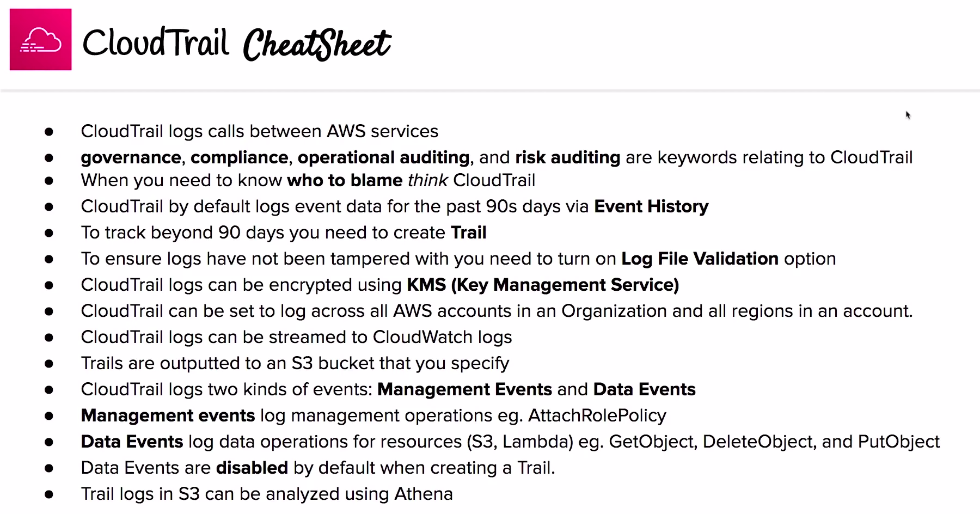Click the pink CloudTrail cloud logo icon
Screen dimensions: 980x514
pyautogui.click(x=41, y=39)
